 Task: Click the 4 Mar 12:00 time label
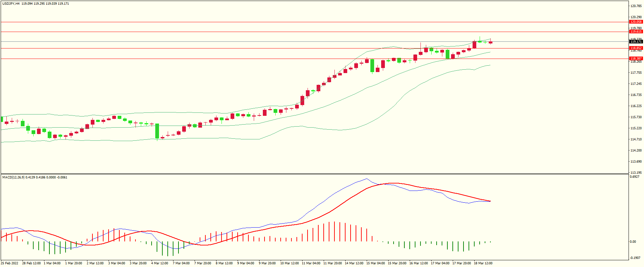pos(160,263)
